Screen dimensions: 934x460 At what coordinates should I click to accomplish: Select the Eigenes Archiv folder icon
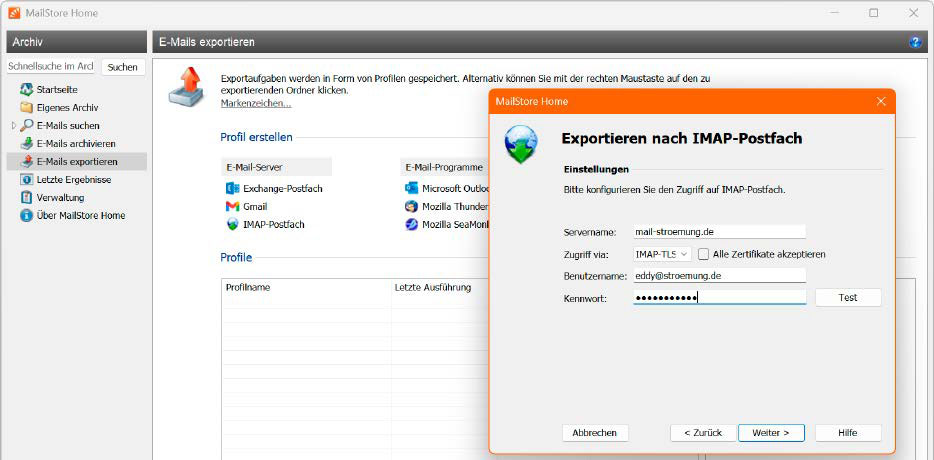(x=26, y=108)
